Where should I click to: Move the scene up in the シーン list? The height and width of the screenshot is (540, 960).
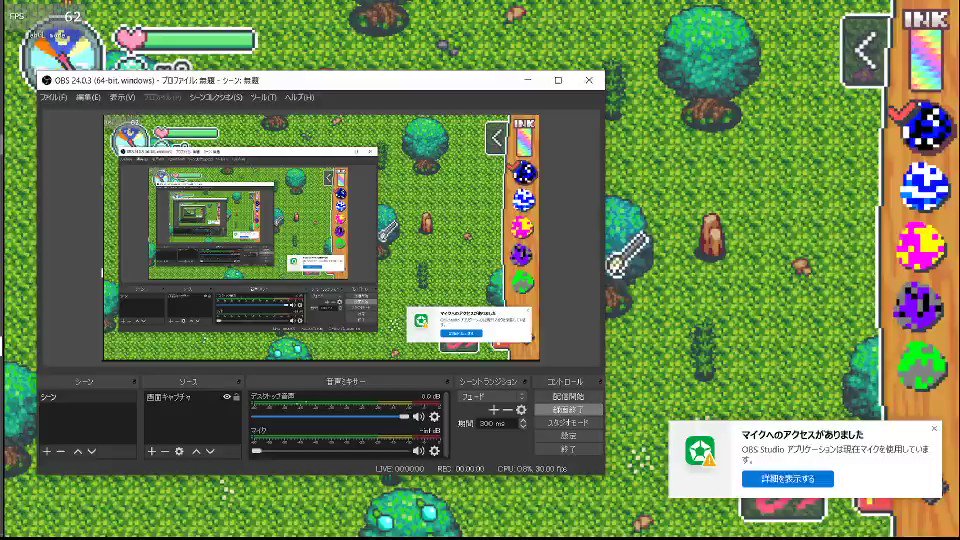(78, 451)
